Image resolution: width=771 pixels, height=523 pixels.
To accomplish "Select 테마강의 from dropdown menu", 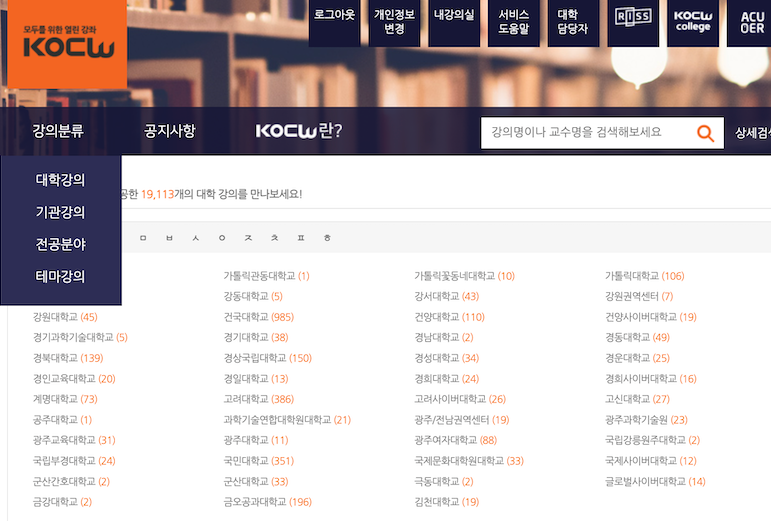I will pyautogui.click(x=60, y=276).
